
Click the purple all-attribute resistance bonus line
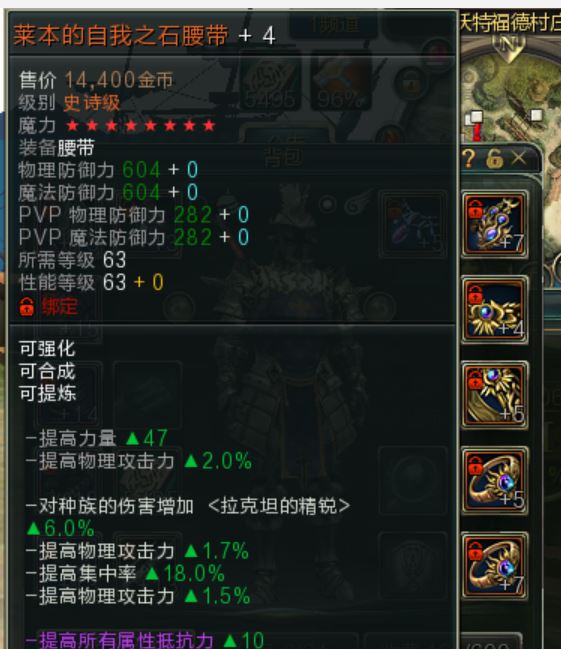(144, 640)
